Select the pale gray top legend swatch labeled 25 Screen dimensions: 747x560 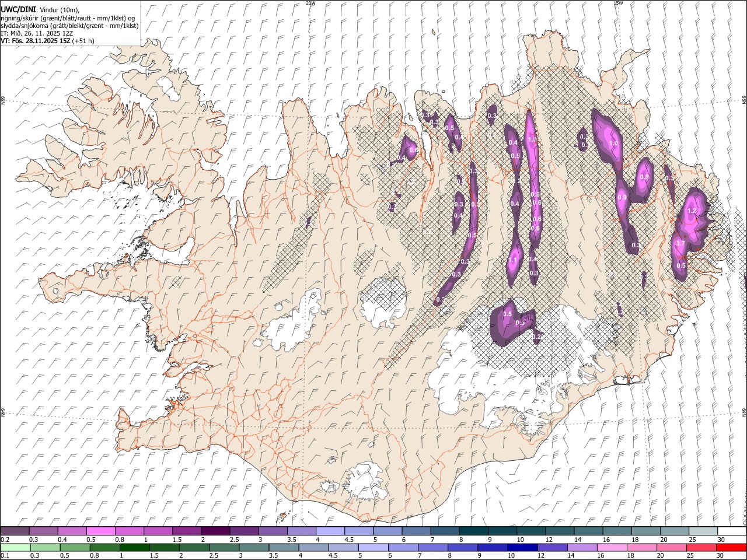coord(703,531)
